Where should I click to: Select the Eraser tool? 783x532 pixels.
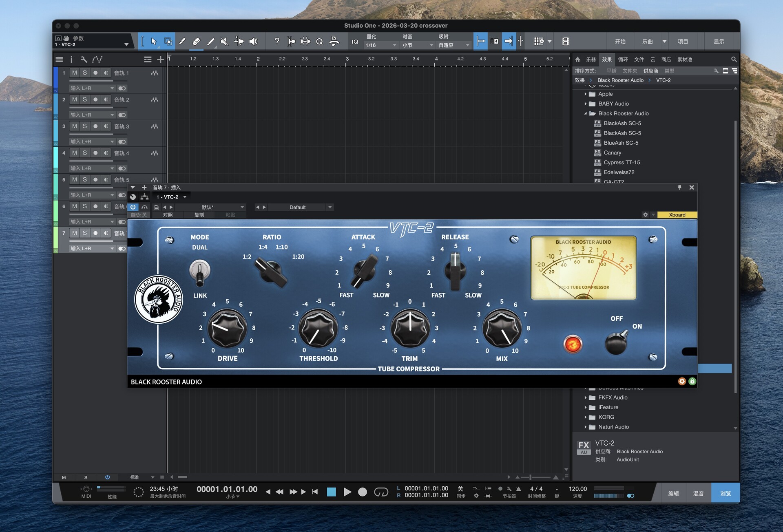coord(196,41)
